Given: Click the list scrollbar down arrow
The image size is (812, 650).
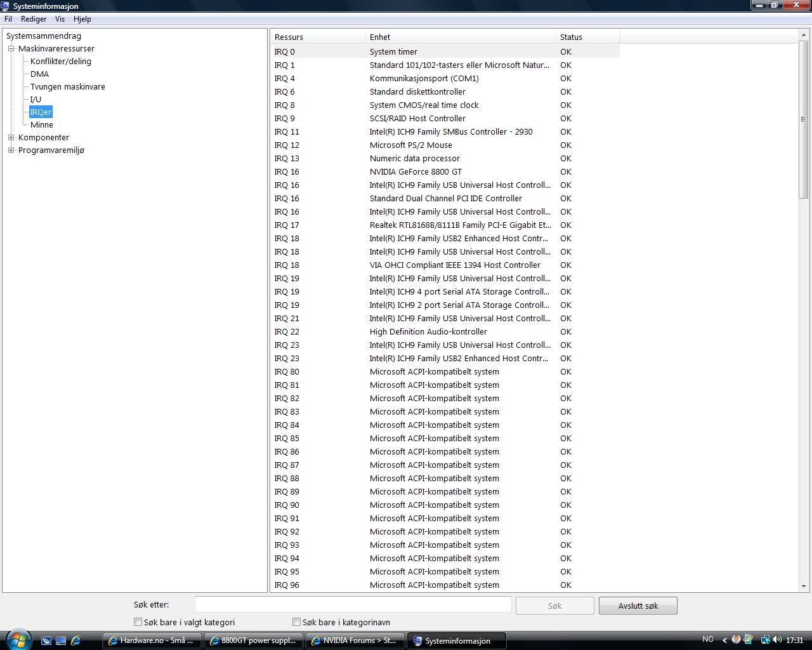Looking at the screenshot, I should [804, 587].
